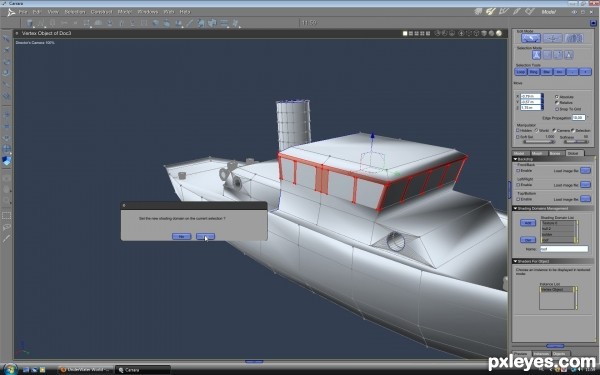Collapse Shaders For Object section

click(515, 261)
